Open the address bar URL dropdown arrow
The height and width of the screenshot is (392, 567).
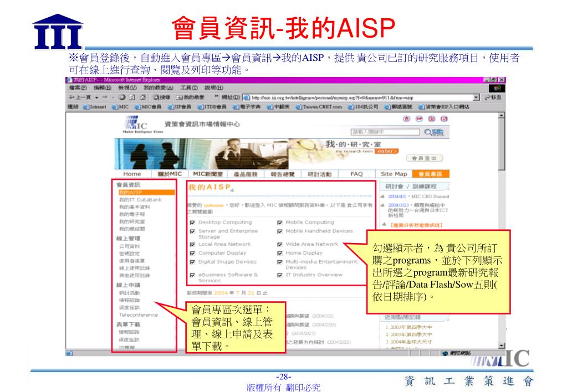(x=476, y=97)
